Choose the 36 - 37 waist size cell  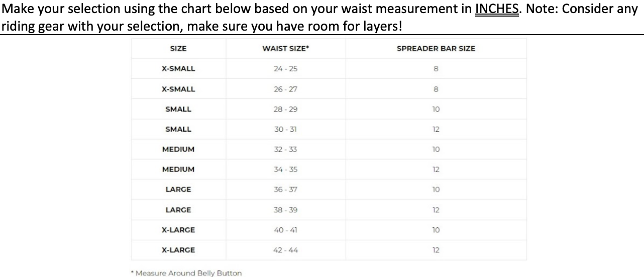coord(285,190)
